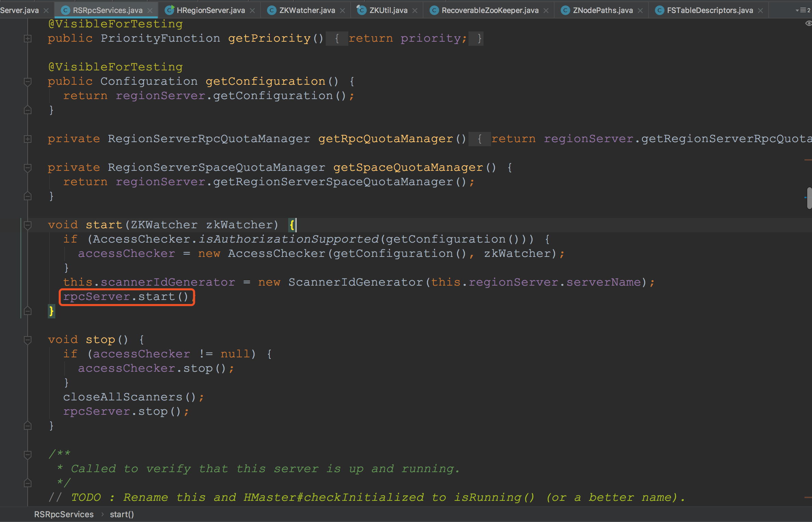Close the RecoverableZooKeeper.java tab
This screenshot has width=812, height=522.
click(x=546, y=11)
